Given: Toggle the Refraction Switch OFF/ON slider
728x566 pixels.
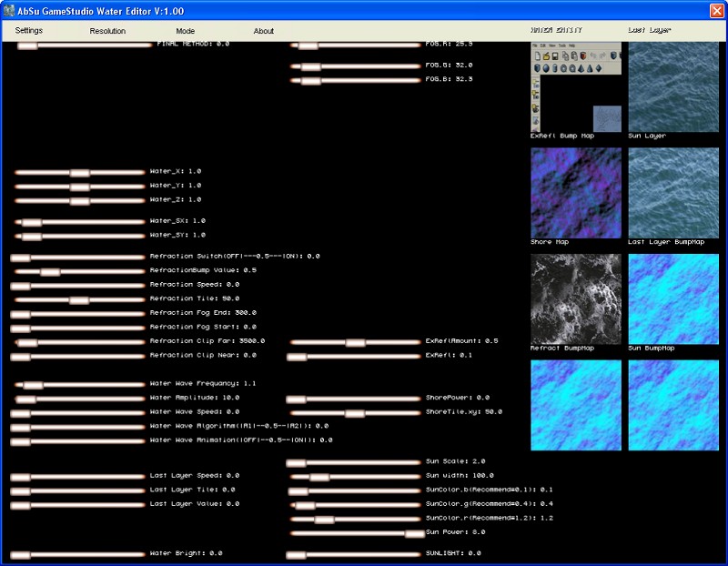Looking at the screenshot, I should point(20,258).
